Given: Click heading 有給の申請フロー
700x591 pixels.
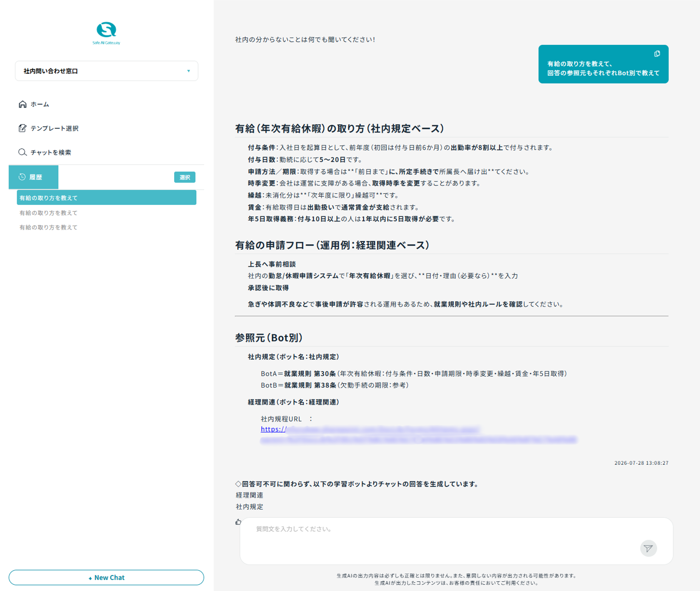Looking at the screenshot, I should 332,245.
